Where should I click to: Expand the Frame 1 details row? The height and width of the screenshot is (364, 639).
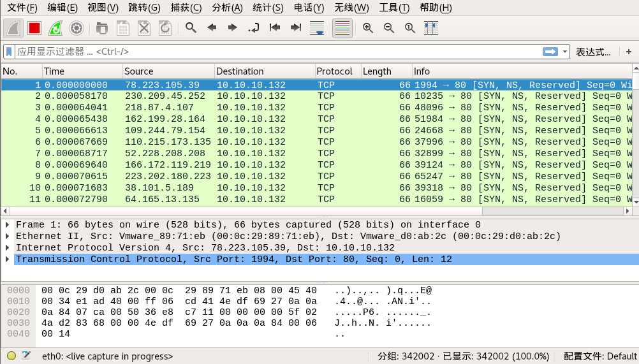(x=8, y=224)
